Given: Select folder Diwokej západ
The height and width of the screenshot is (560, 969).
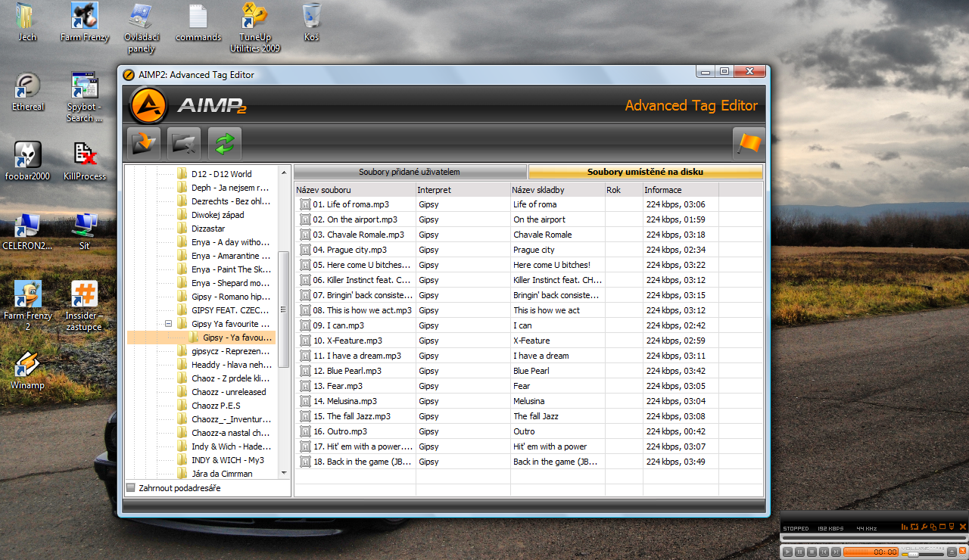Looking at the screenshot, I should pos(217,215).
